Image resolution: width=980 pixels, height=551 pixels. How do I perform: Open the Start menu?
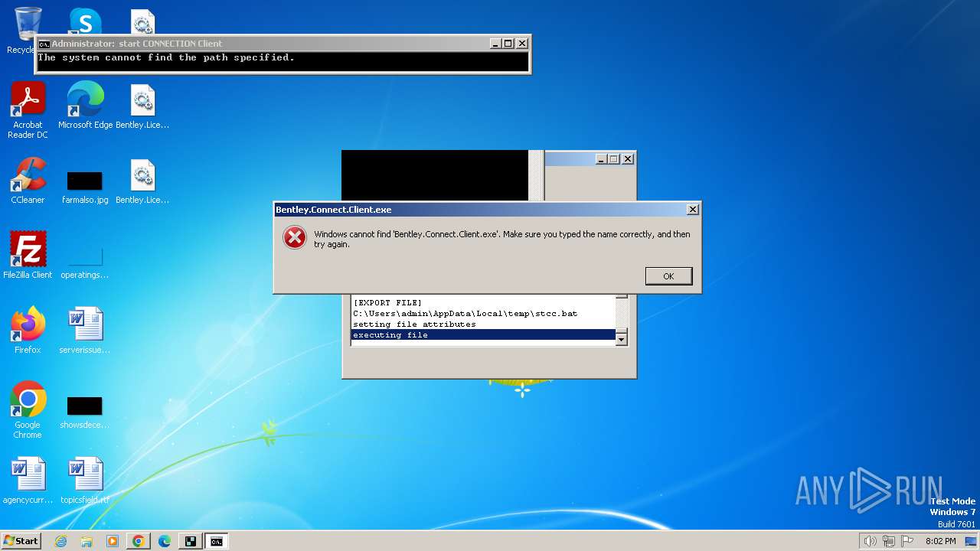pyautogui.click(x=21, y=541)
